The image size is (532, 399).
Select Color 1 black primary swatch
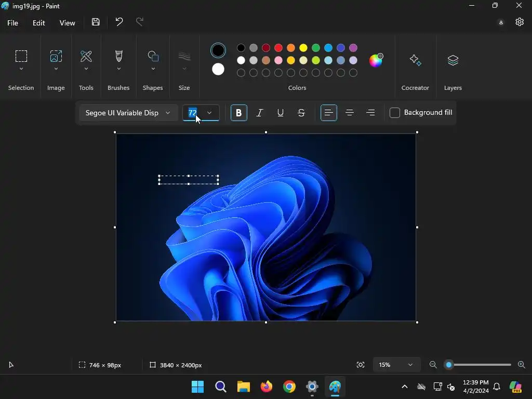pos(218,50)
